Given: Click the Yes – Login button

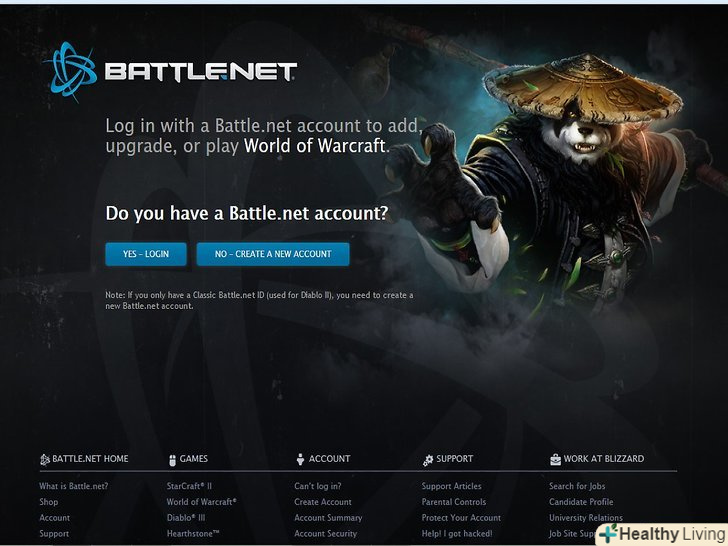Looking at the screenshot, I should point(146,254).
